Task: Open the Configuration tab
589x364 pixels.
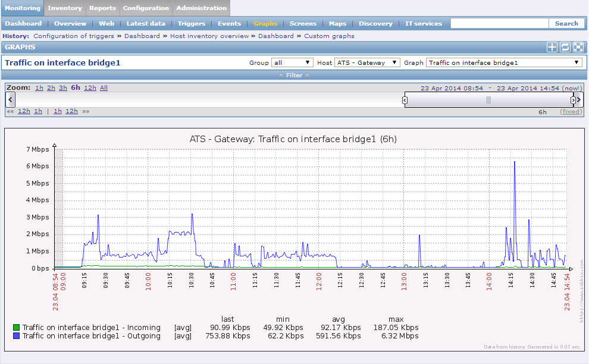Action: point(146,8)
